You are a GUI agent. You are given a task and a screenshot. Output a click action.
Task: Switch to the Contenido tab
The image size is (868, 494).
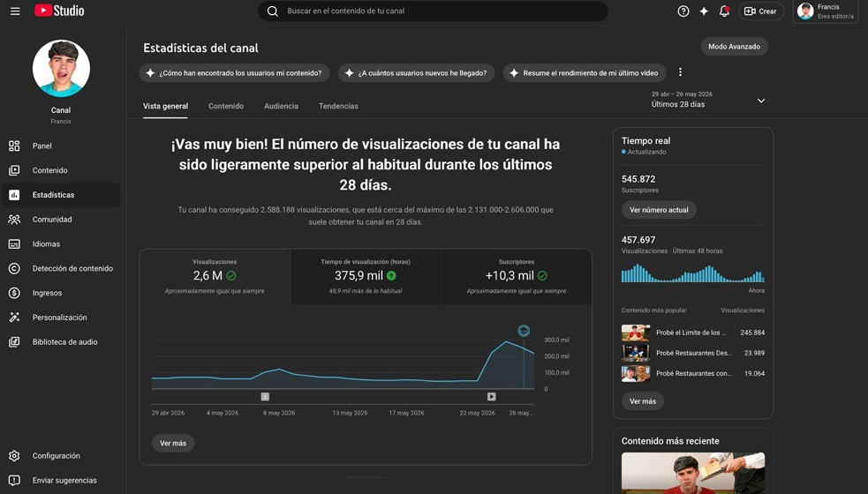[x=226, y=106]
